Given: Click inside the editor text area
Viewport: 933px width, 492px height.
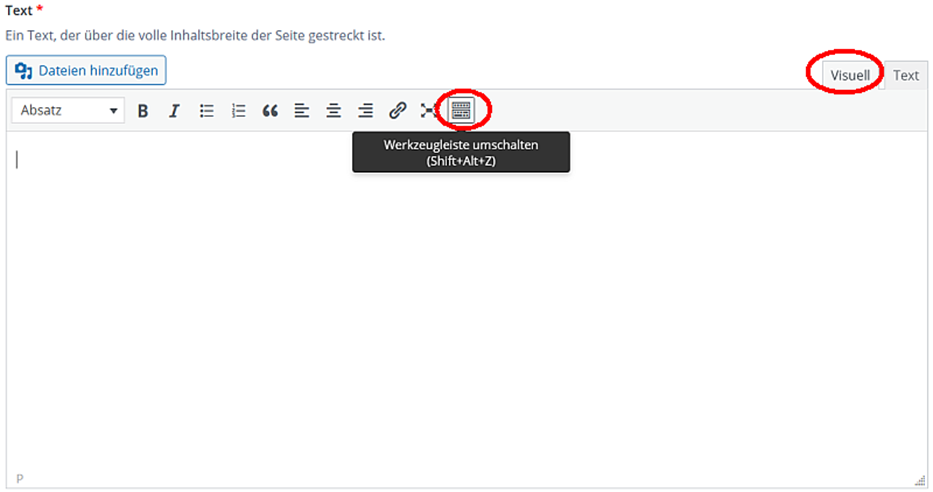Looking at the screenshot, I should 465,300.
